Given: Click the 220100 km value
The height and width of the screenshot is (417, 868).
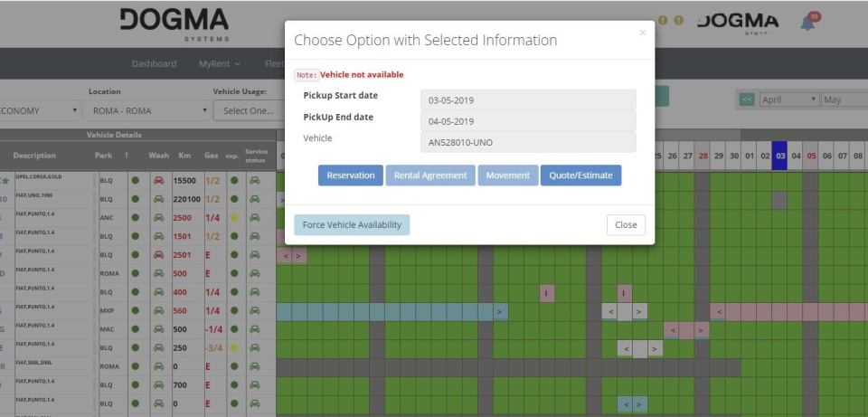Looking at the screenshot, I should [186, 199].
